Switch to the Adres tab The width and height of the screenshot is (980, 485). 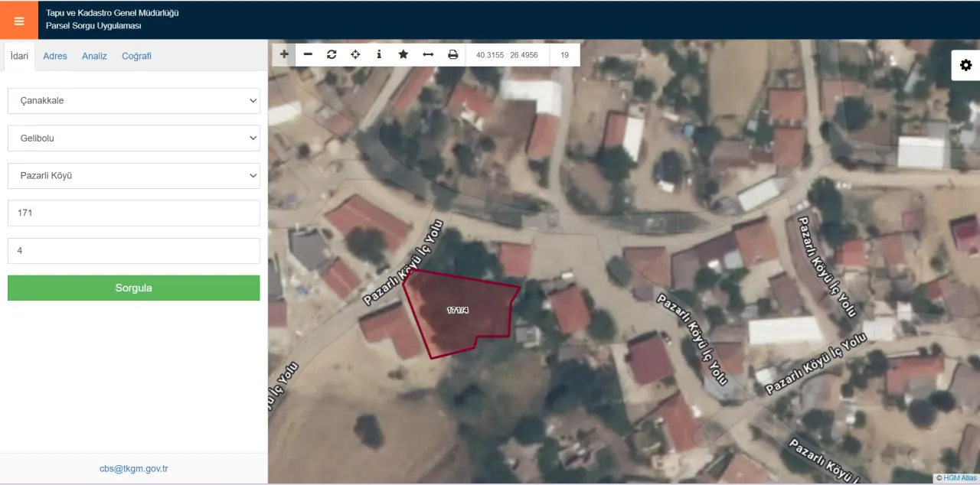[55, 56]
